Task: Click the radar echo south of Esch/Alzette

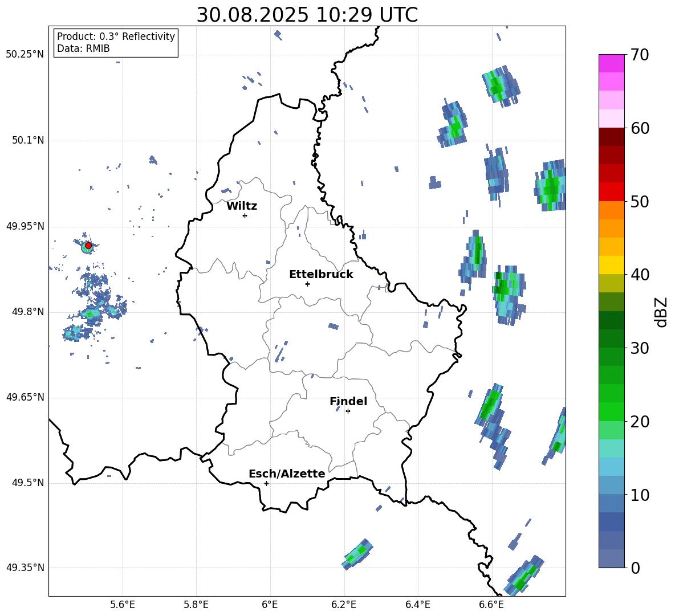Action: point(357,554)
